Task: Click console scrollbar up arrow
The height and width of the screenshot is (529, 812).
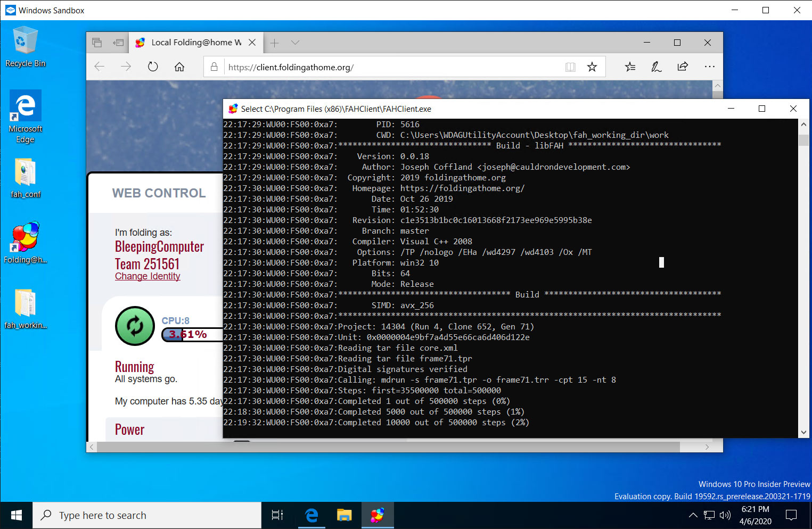Action: [x=803, y=124]
